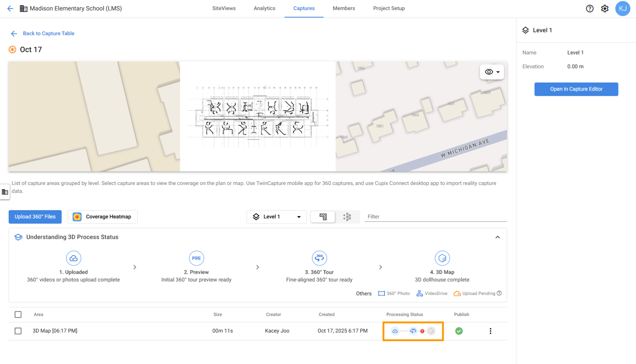Click the Area column header
This screenshot has width=636, height=364.
coord(38,315)
